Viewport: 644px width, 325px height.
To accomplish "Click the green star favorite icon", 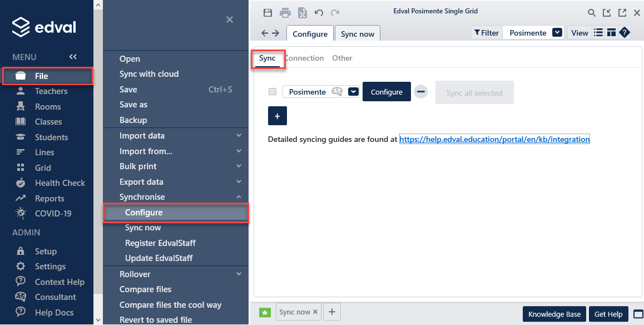I will [x=265, y=313].
